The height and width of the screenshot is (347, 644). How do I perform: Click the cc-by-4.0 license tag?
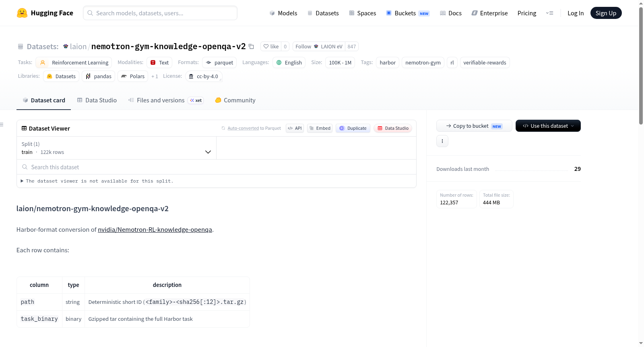click(x=204, y=76)
